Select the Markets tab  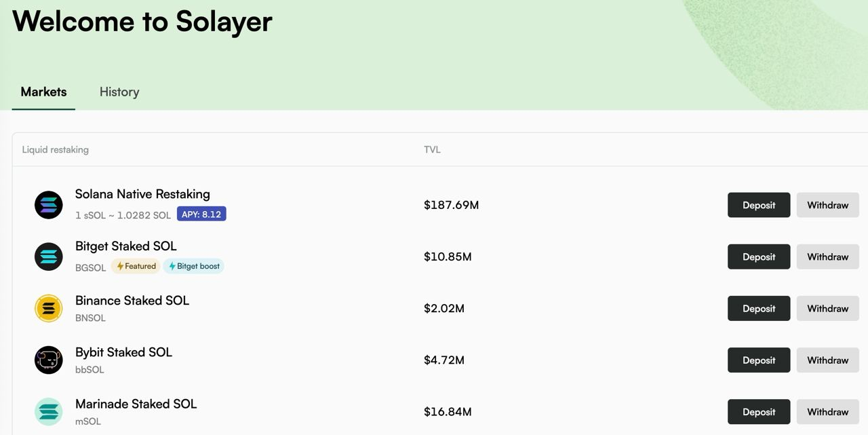pyautogui.click(x=43, y=92)
